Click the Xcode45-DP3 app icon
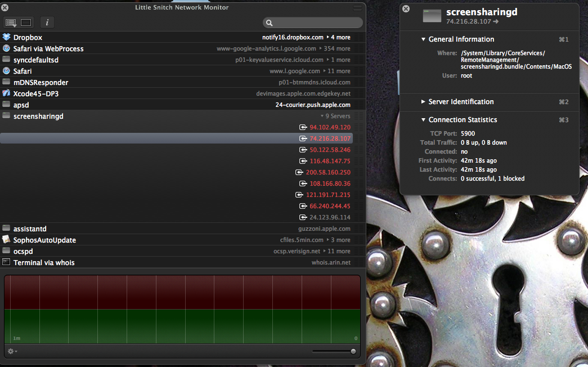This screenshot has width=588, height=367. click(6, 93)
